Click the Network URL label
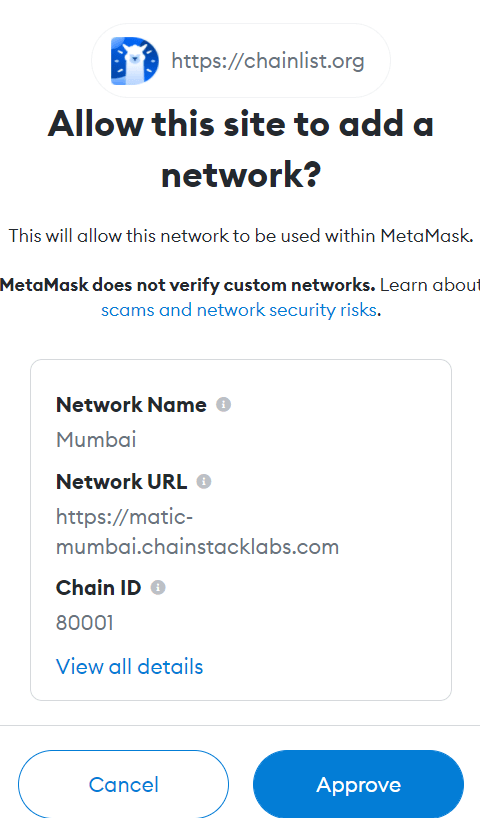Screen dimensions: 480x818 [121, 482]
